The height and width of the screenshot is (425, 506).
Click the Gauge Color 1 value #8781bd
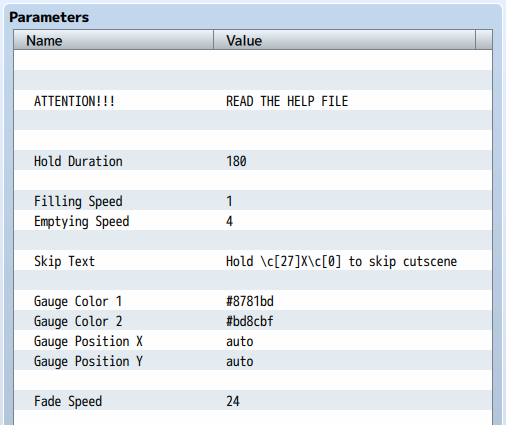250,301
